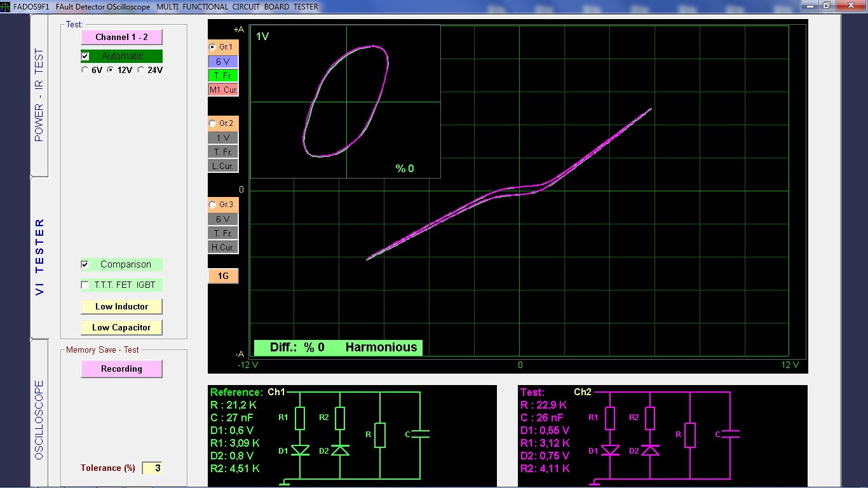Viewport: 868px width, 488px height.
Task: Select the Gr.2 radio button
Action: 213,123
